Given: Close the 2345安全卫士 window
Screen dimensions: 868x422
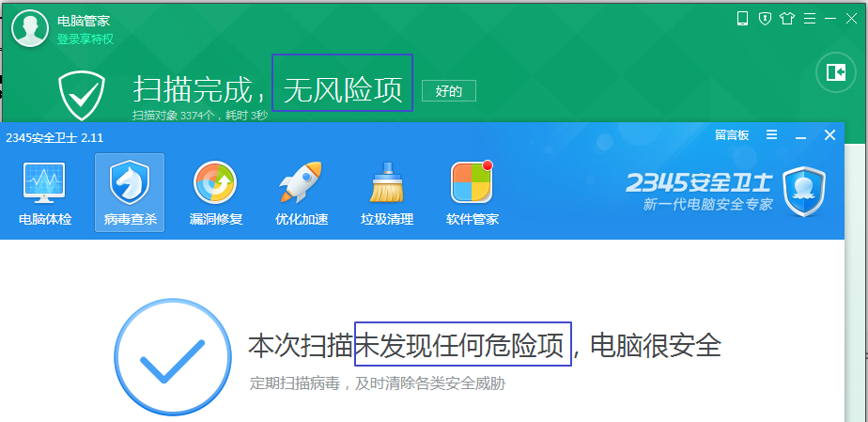Looking at the screenshot, I should point(829,134).
